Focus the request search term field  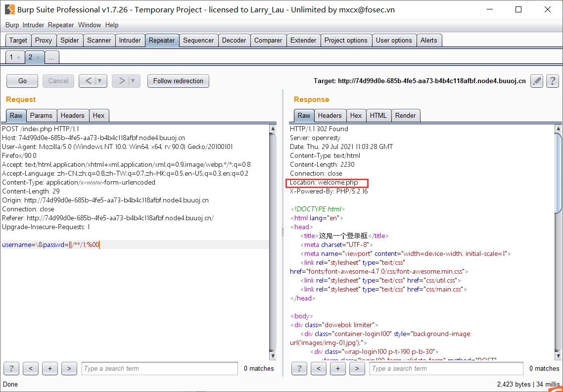coord(160,368)
